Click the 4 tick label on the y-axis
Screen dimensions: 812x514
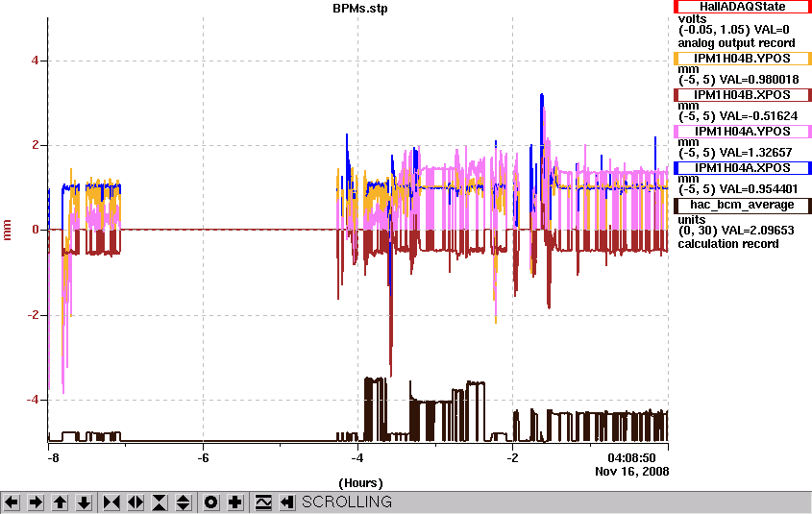click(x=35, y=61)
